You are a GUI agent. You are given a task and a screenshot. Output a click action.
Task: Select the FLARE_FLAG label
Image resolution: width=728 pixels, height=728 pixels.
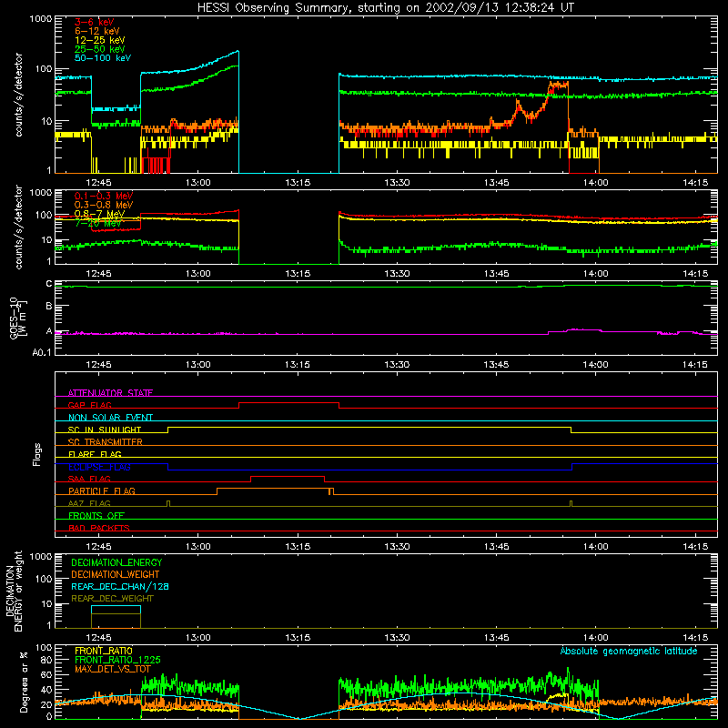point(95,454)
